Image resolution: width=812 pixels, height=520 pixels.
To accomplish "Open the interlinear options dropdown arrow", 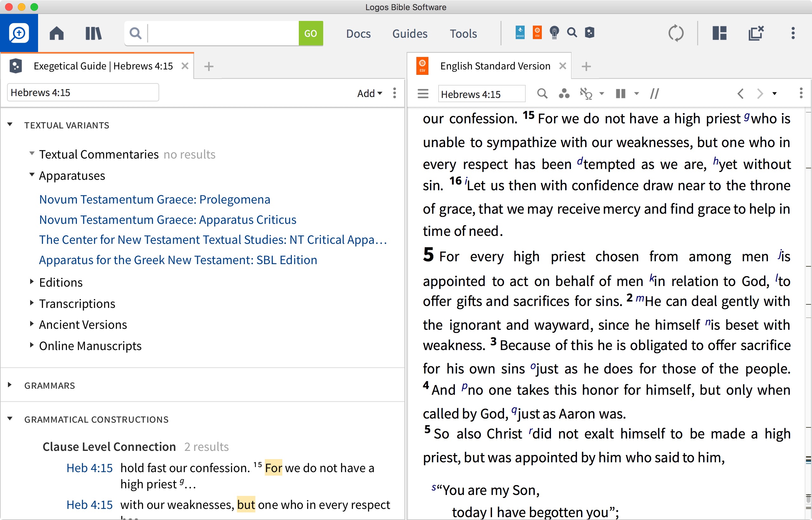I will tap(602, 94).
